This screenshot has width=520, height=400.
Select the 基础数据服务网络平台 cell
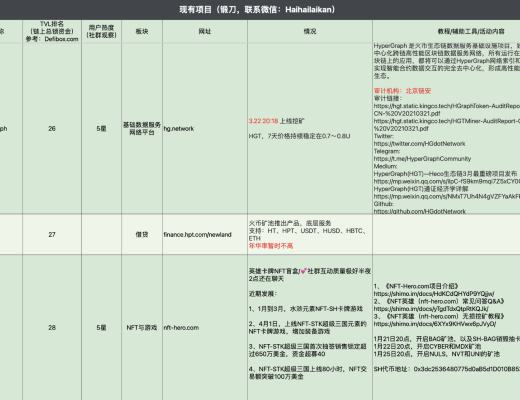coord(142,129)
